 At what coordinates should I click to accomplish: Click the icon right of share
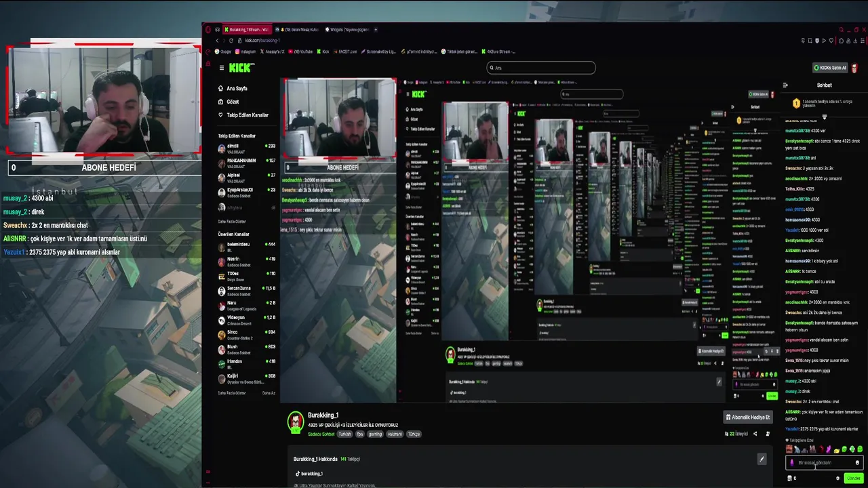coord(768,434)
